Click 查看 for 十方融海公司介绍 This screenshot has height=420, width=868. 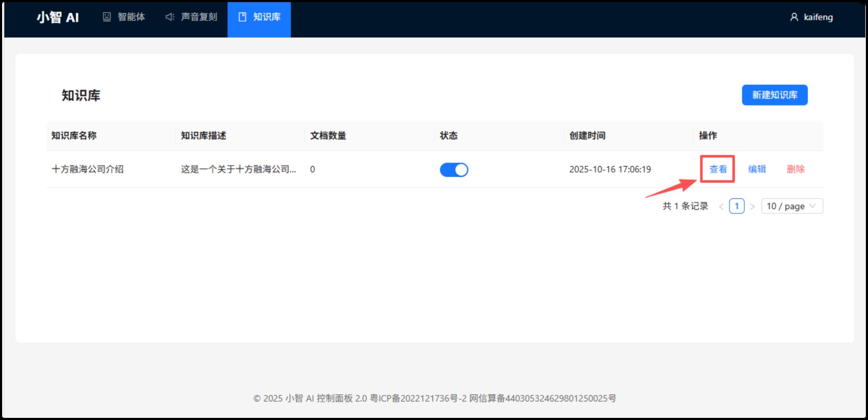pos(718,169)
